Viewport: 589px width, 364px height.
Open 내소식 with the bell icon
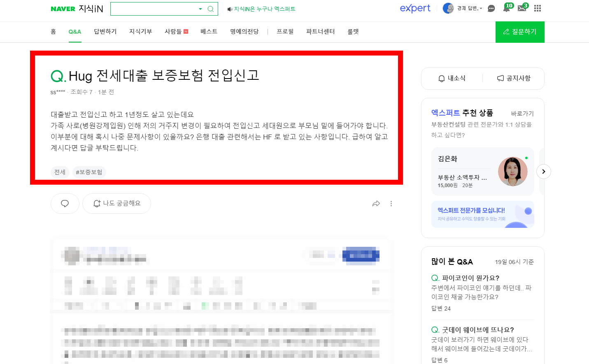[452, 78]
